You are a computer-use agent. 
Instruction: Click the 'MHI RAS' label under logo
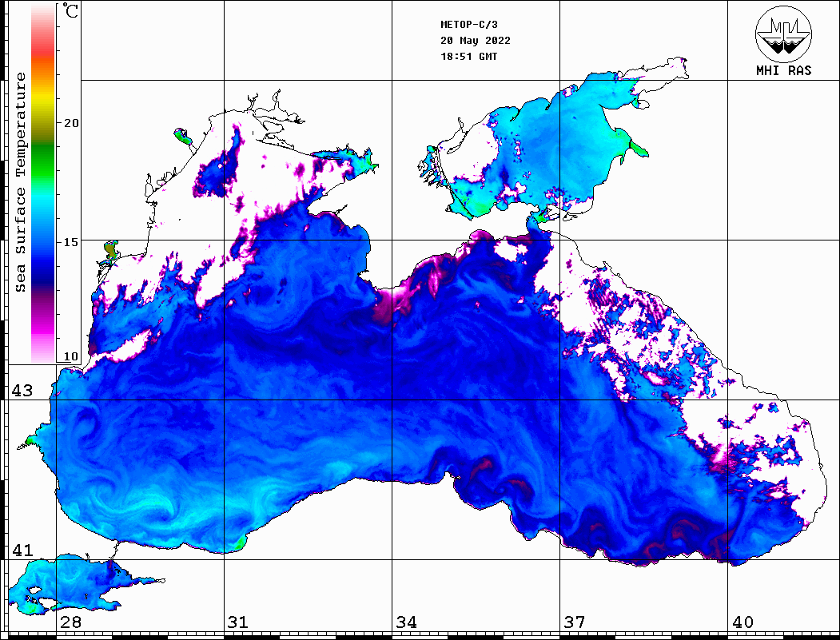[x=784, y=70]
